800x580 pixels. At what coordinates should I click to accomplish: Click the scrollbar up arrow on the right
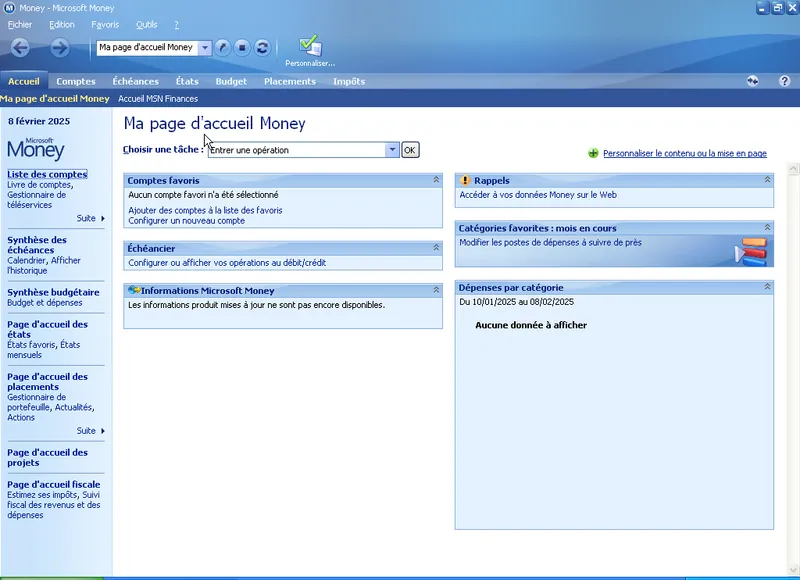point(793,168)
